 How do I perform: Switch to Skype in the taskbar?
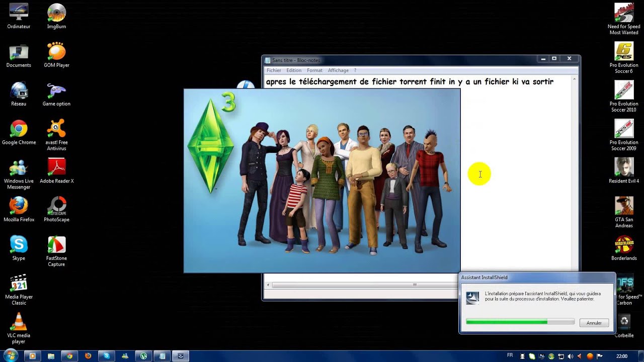[x=107, y=356]
